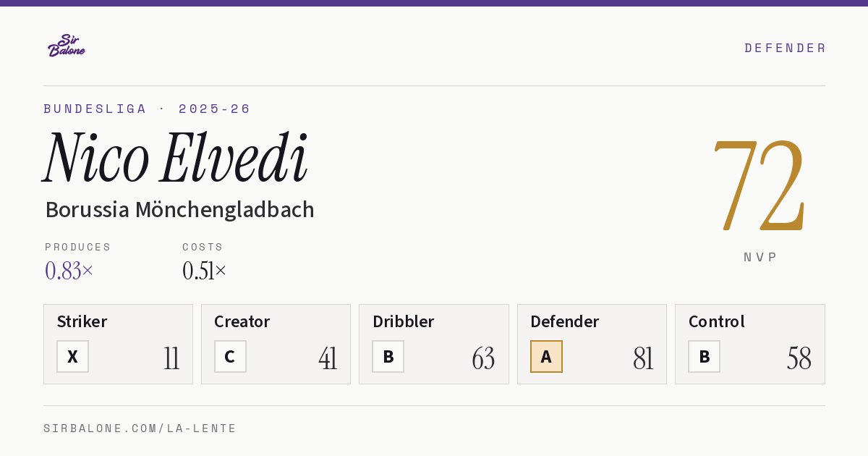
Task: Select the Creator stat card
Action: coord(276,344)
